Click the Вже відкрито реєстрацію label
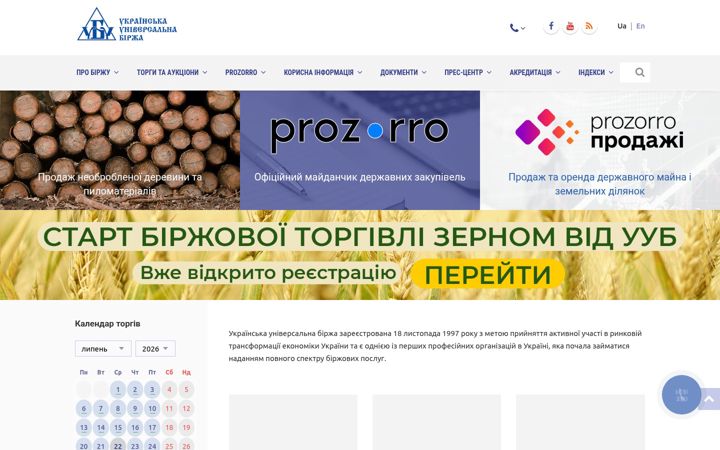720x450 pixels. point(268,273)
